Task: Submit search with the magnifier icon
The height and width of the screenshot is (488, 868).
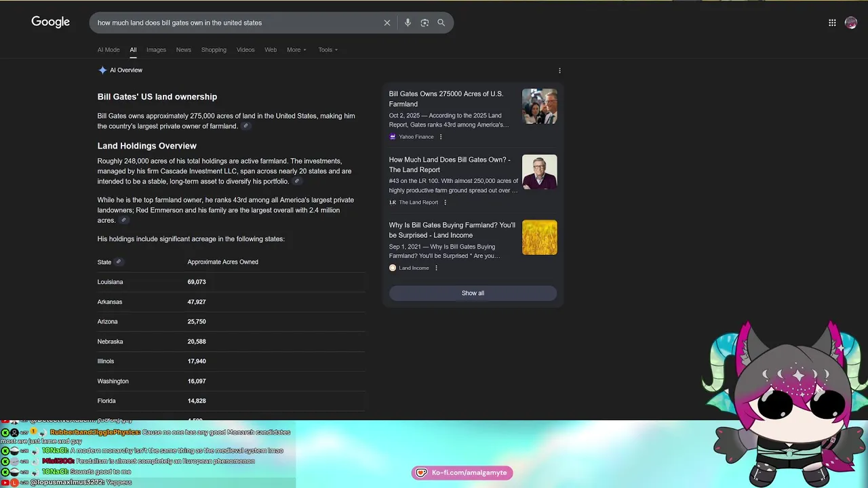Action: pos(441,22)
